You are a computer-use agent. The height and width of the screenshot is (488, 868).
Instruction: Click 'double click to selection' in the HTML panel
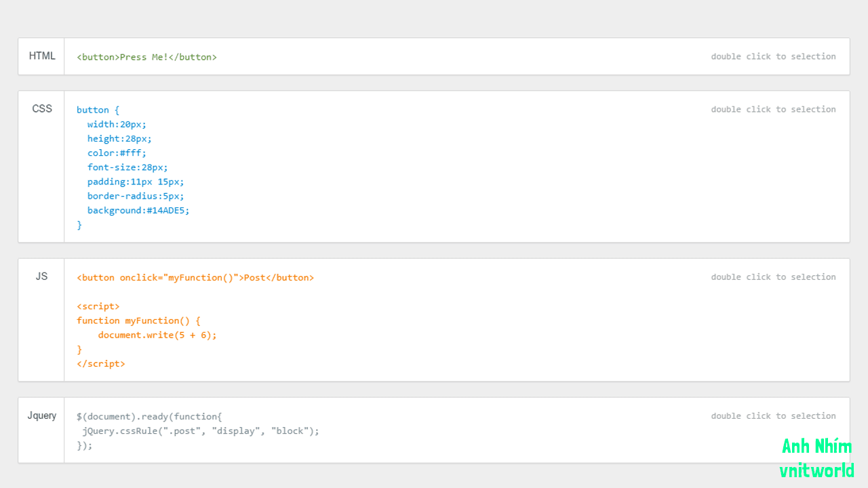tap(773, 56)
